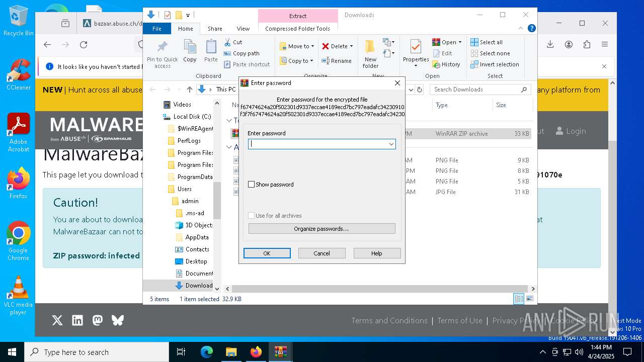644x362 pixels.
Task: Expand the saved passwords dropdown arrow
Action: click(x=391, y=144)
